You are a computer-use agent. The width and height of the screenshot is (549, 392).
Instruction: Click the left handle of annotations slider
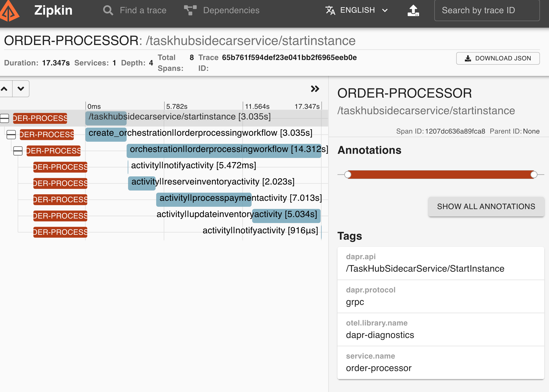[x=348, y=175]
